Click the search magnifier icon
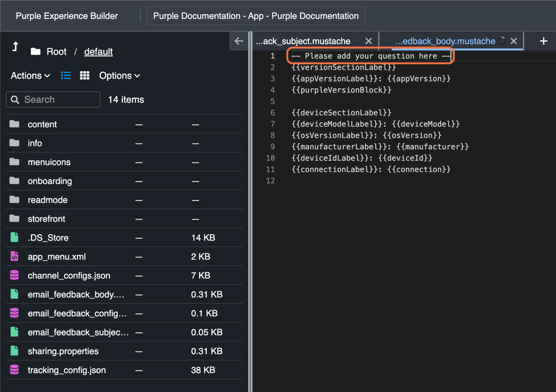The image size is (556, 392). 15,100
